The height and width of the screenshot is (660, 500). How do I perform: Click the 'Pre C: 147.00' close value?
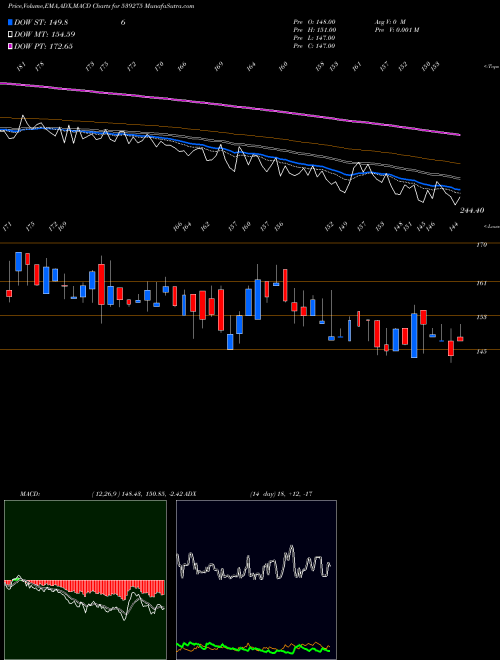314,46
